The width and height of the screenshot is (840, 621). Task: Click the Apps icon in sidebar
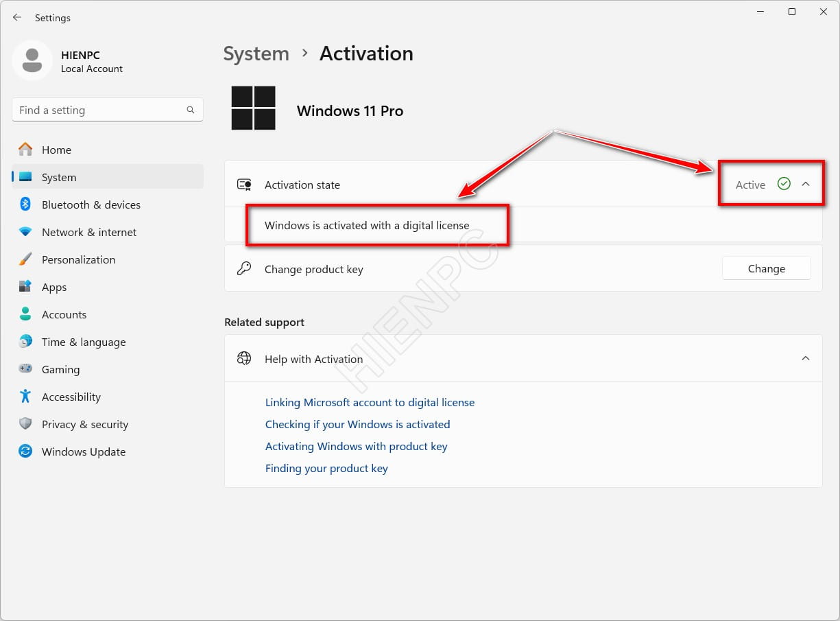[25, 287]
